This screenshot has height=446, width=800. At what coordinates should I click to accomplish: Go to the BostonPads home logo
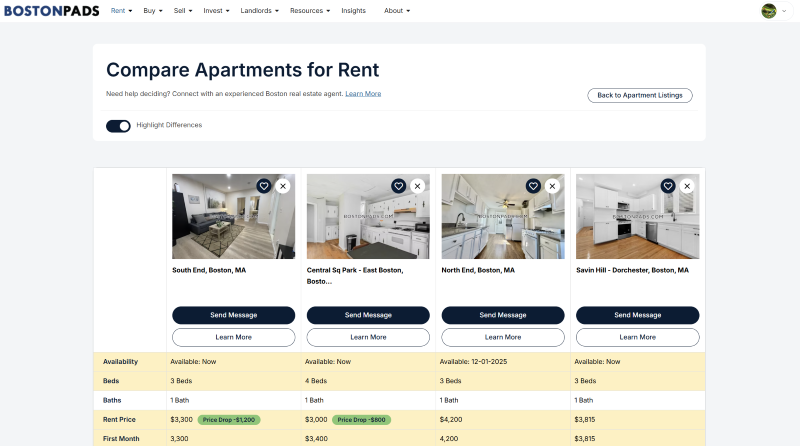point(52,11)
